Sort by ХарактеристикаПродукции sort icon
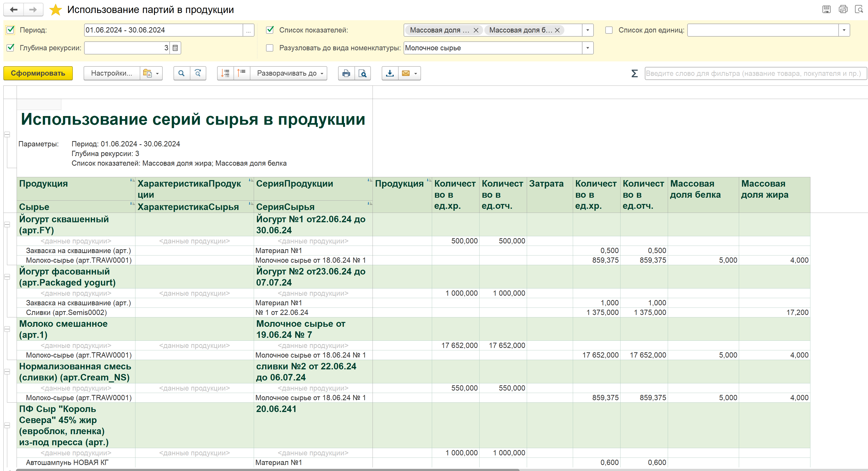 point(251,180)
